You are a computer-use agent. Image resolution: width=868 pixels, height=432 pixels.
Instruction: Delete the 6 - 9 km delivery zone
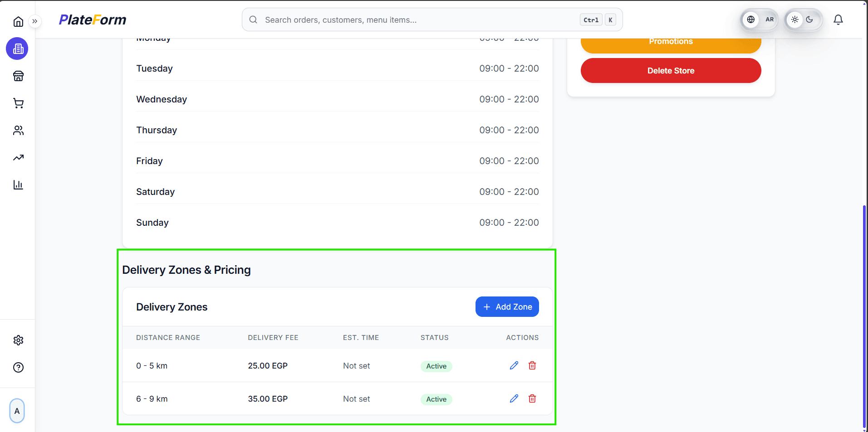(x=532, y=398)
